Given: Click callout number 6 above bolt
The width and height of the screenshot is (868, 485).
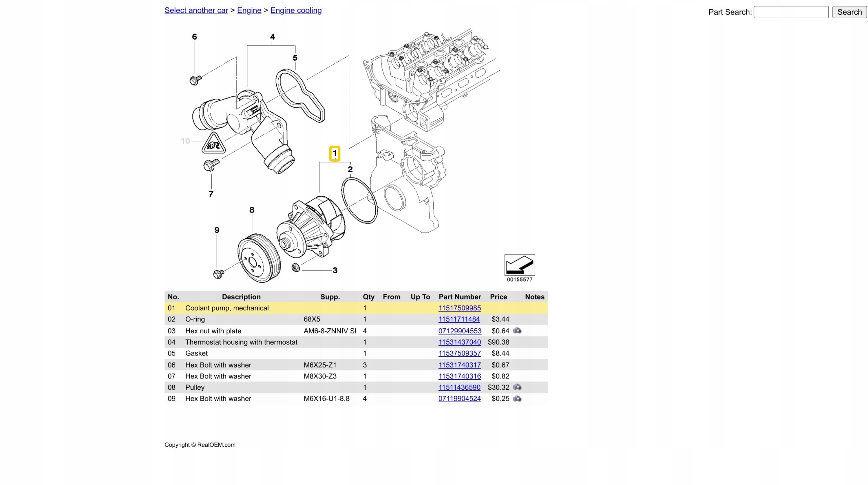Looking at the screenshot, I should (194, 37).
